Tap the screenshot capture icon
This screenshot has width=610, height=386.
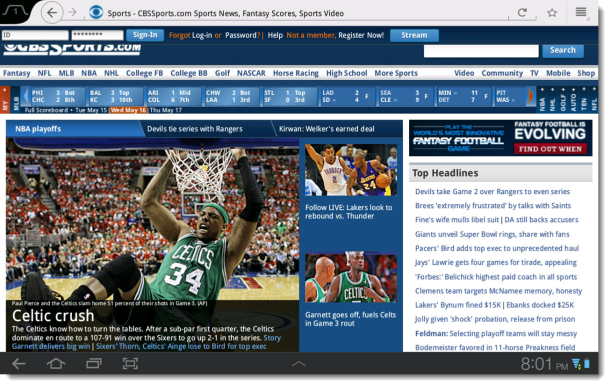coord(130,363)
